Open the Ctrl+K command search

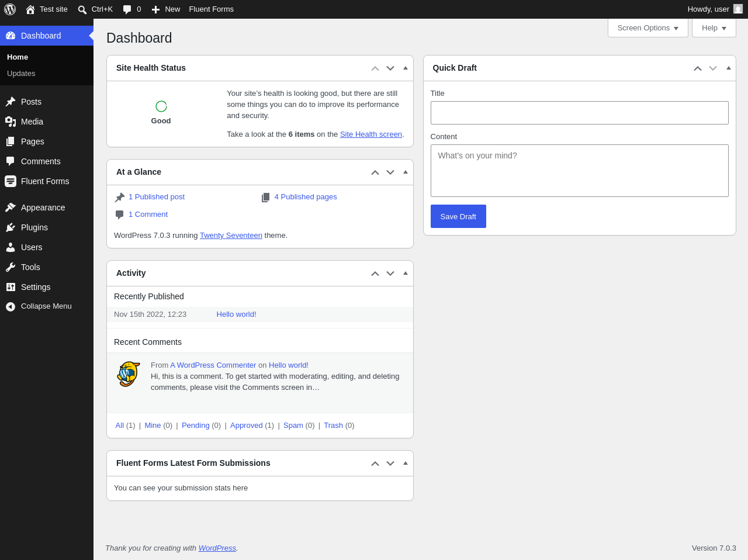95,9
